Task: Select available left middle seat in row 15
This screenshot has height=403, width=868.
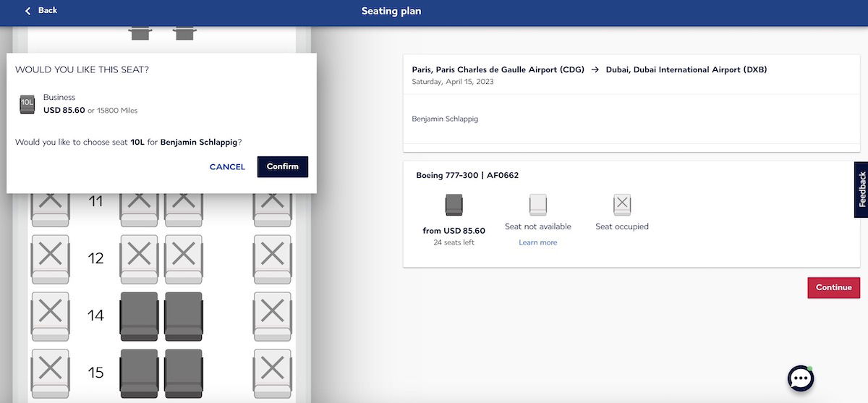Action: [139, 373]
